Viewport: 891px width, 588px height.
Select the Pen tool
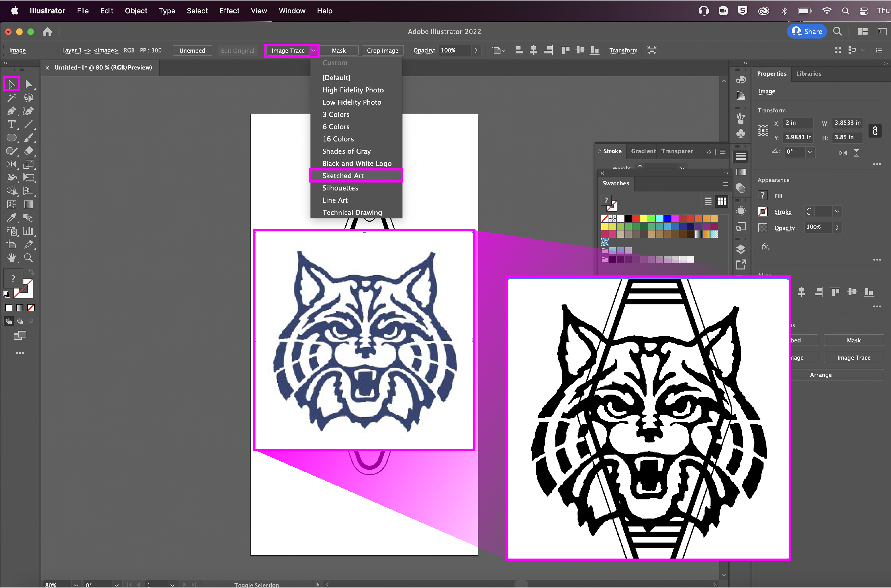point(11,111)
